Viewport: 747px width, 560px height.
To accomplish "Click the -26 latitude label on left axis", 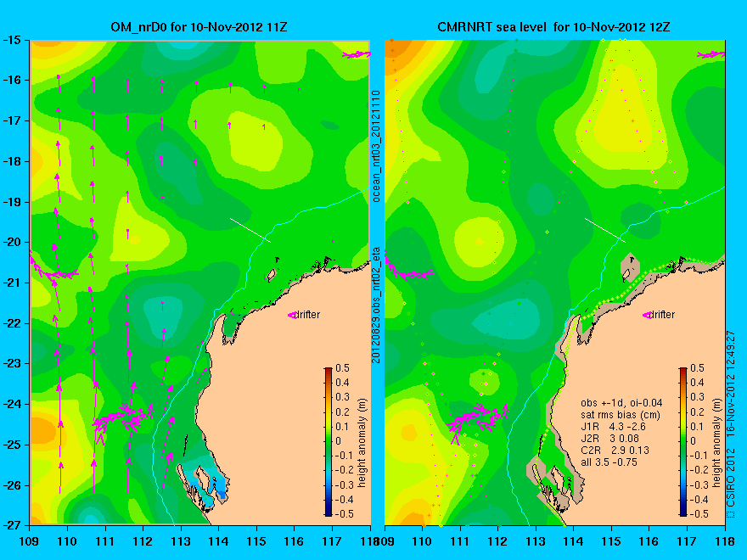I will click(12, 485).
